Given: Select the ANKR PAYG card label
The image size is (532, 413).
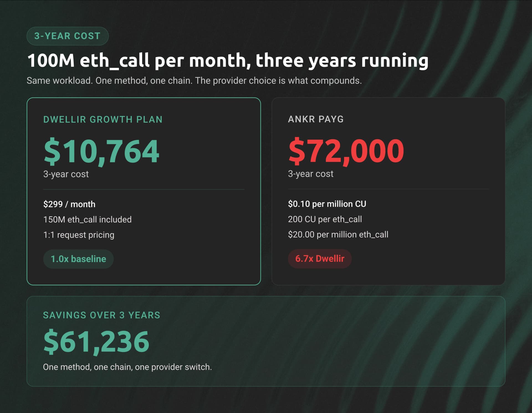Looking at the screenshot, I should [x=316, y=119].
